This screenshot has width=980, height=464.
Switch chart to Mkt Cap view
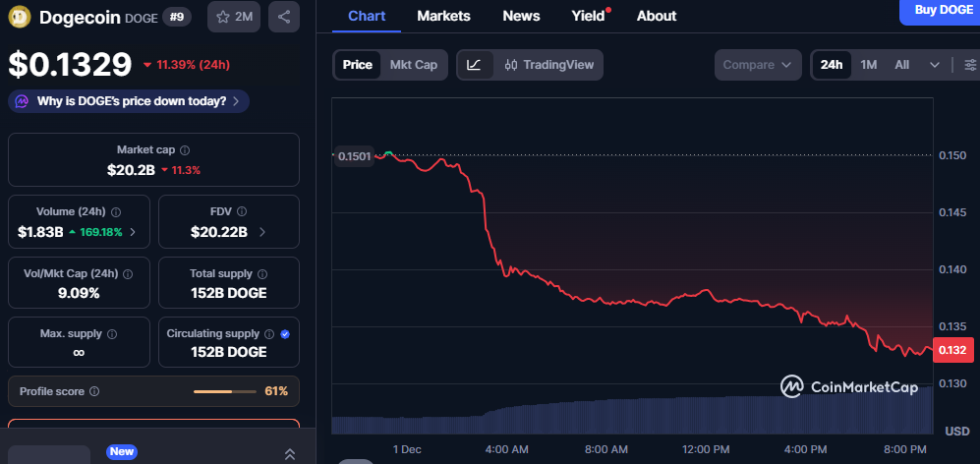point(414,65)
